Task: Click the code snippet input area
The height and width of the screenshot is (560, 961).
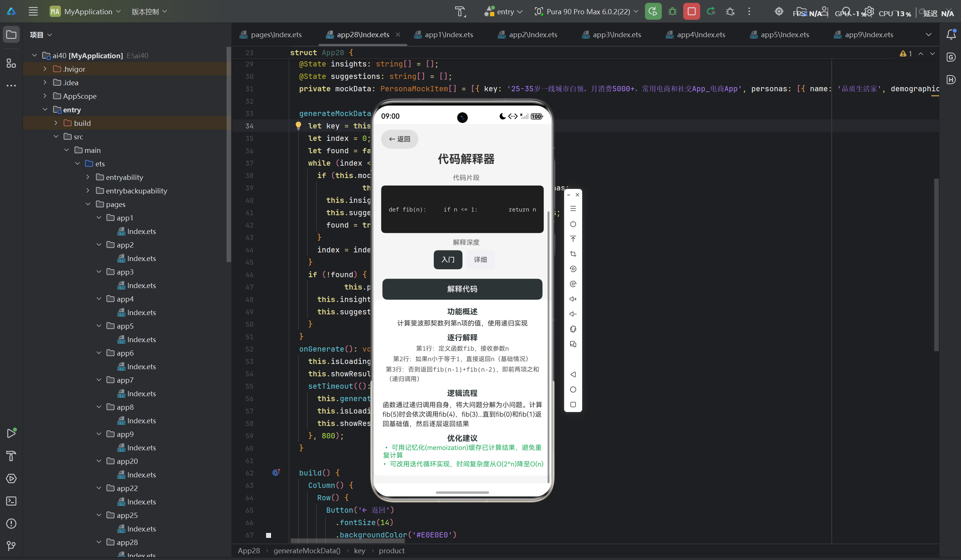Action: point(462,209)
